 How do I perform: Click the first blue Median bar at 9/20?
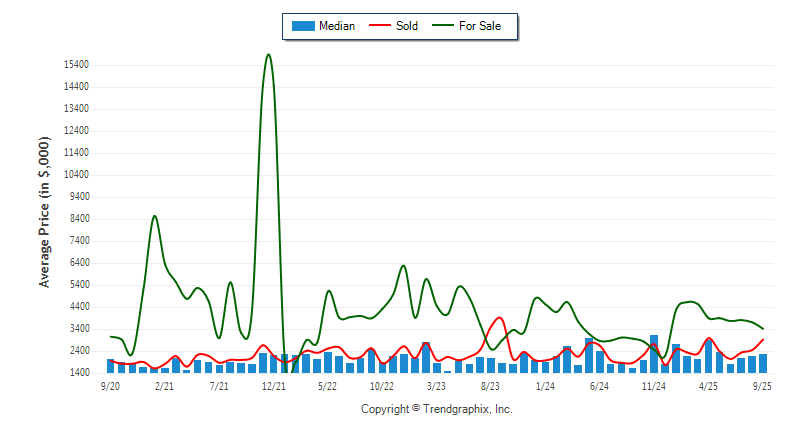point(111,365)
